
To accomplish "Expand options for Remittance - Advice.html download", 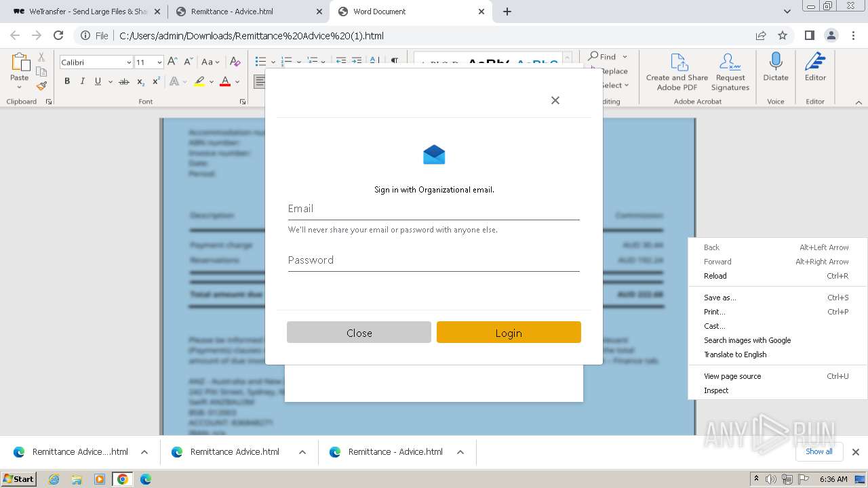I will [x=460, y=452].
